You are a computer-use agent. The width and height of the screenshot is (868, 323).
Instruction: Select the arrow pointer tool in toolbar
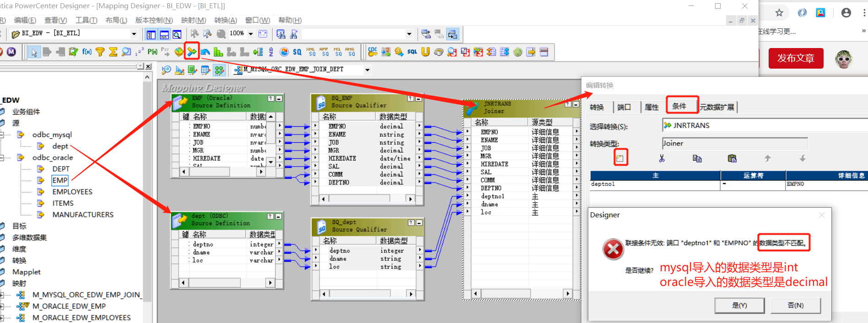click(x=34, y=52)
